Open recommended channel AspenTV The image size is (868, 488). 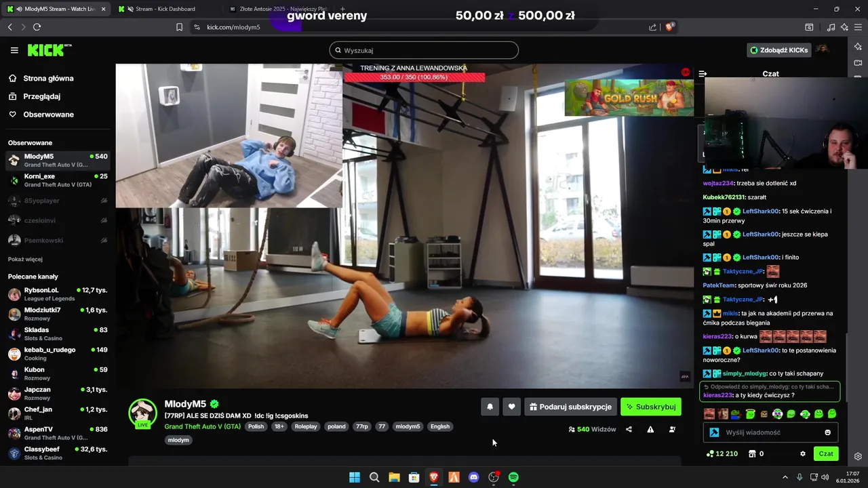click(58, 433)
